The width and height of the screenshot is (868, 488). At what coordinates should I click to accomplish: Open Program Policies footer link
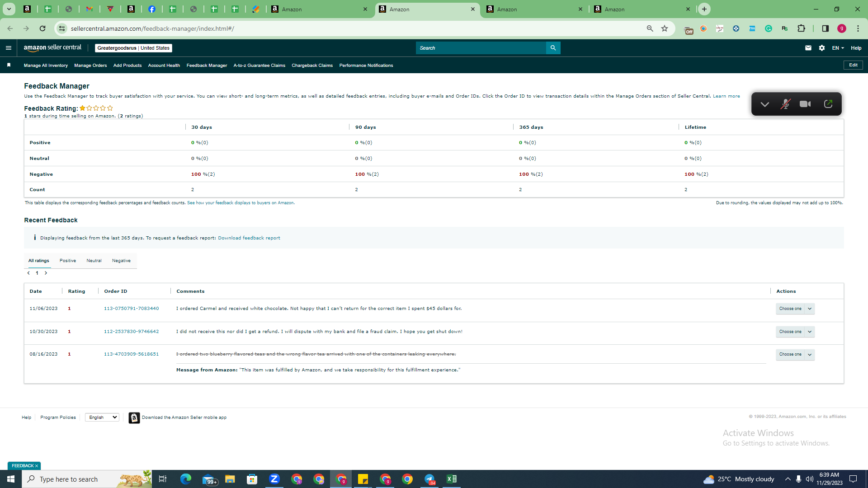tap(58, 418)
